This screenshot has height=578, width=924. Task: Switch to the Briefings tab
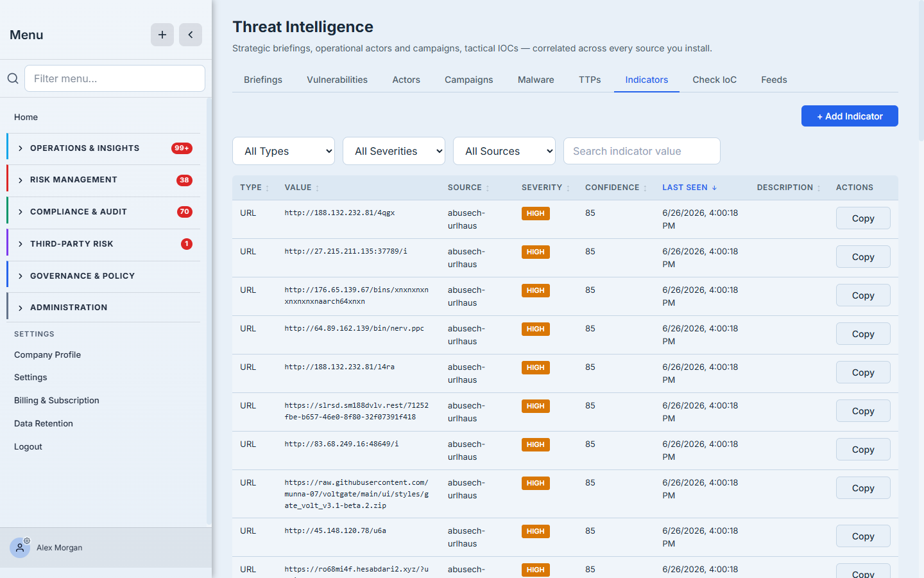pos(263,80)
